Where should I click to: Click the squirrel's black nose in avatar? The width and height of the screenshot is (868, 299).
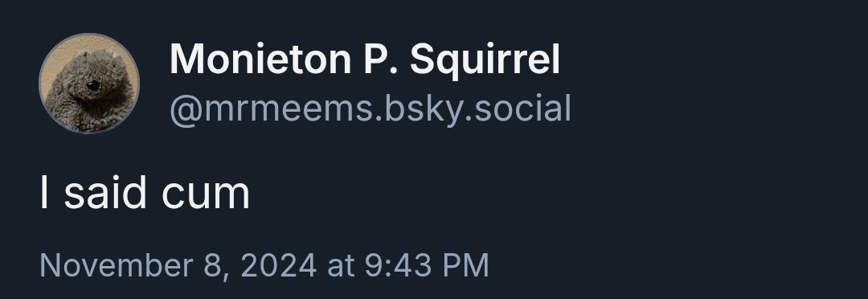pos(93,85)
